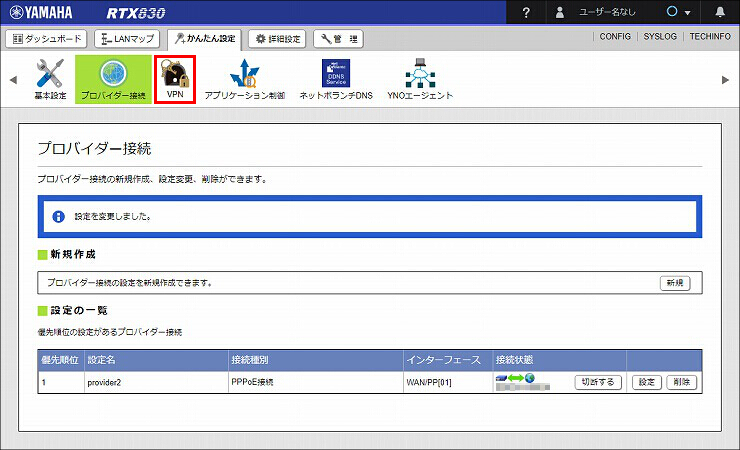The width and height of the screenshot is (740, 450).
Task: Click the 設定名 column header
Action: click(156, 360)
